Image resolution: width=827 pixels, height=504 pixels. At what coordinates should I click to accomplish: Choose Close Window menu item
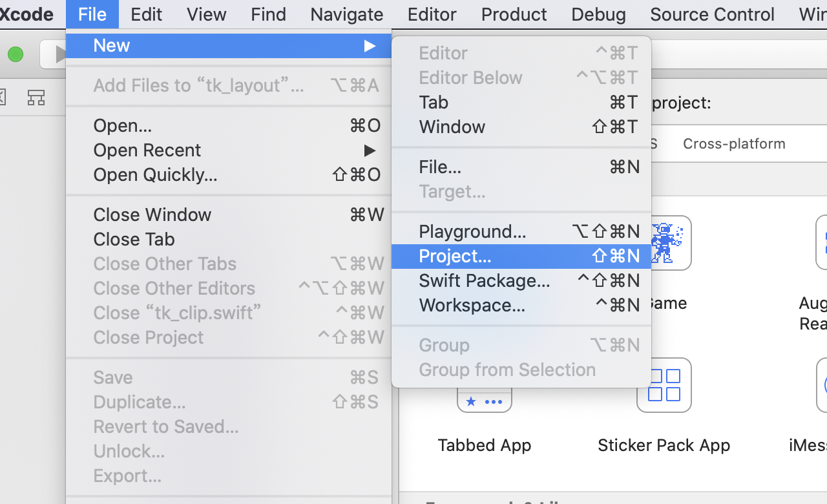(x=229, y=215)
